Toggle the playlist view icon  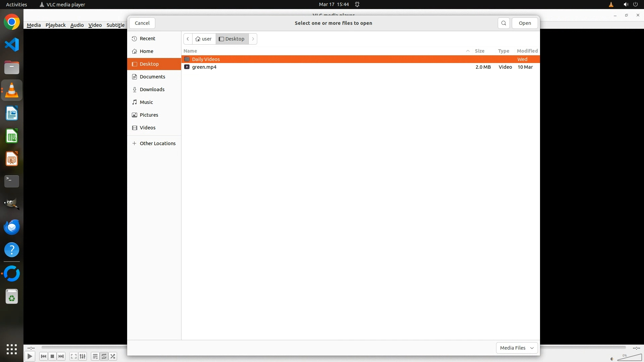(95, 356)
